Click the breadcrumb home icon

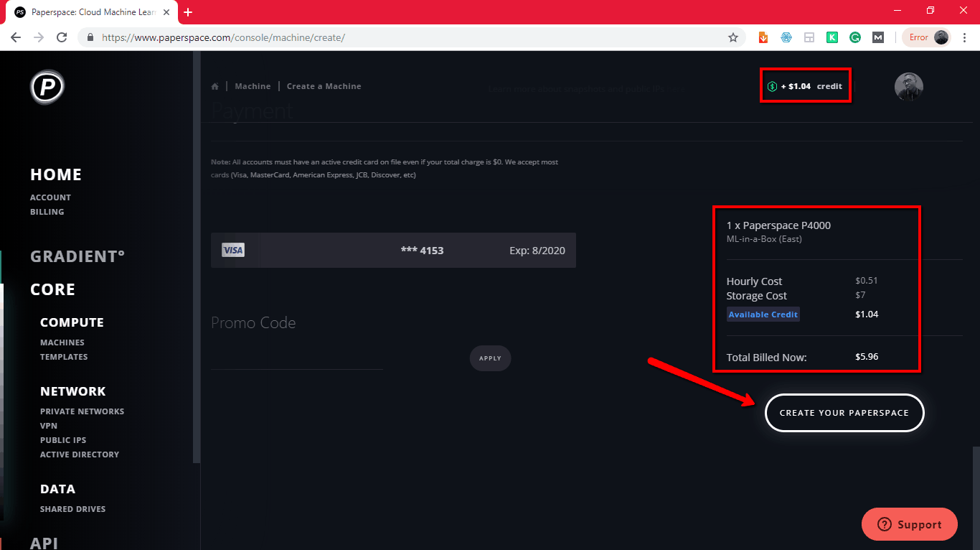pyautogui.click(x=215, y=86)
